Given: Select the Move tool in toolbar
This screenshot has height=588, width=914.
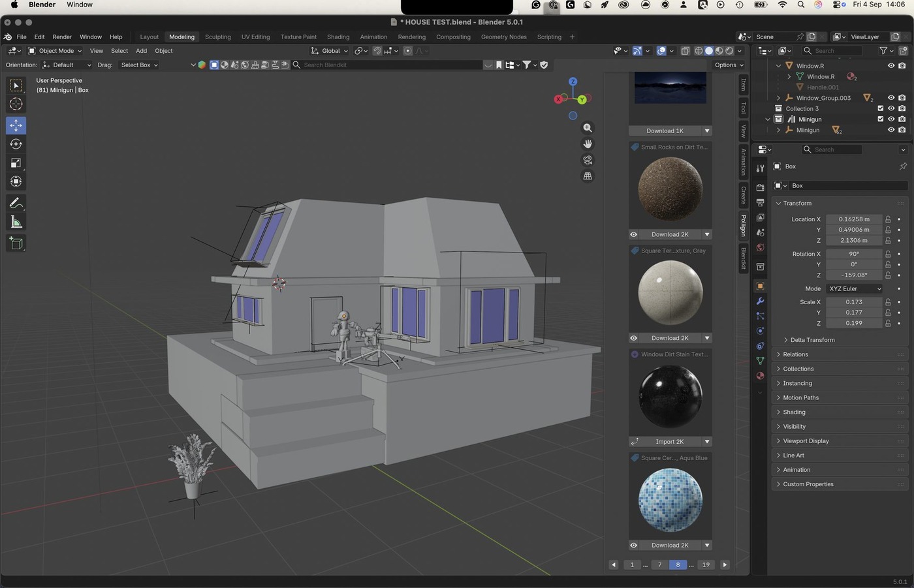Looking at the screenshot, I should pos(16,125).
